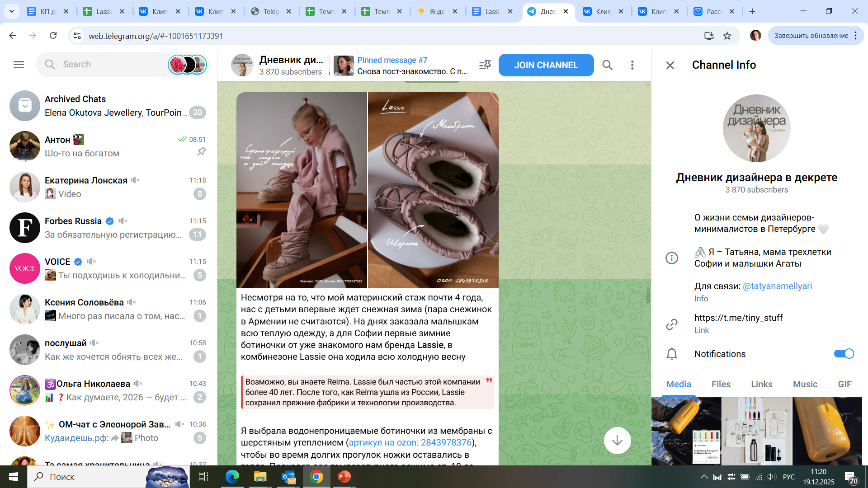Open the Telegram hamburger menu
The image size is (868, 488).
[19, 65]
